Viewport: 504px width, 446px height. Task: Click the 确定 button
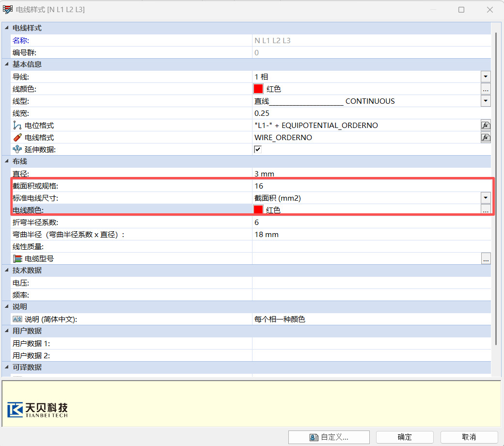click(x=404, y=437)
